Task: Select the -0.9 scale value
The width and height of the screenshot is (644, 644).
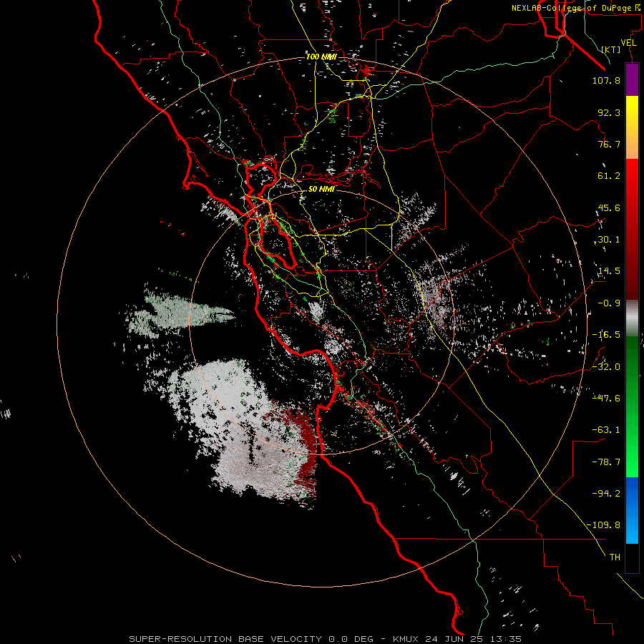Action: [x=609, y=303]
